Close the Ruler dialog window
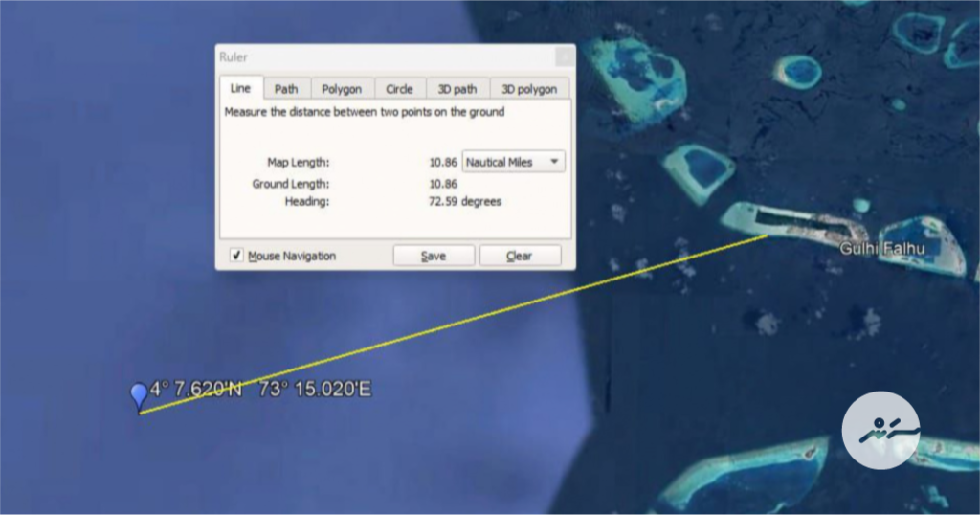Image resolution: width=980 pixels, height=515 pixels. pos(565,57)
